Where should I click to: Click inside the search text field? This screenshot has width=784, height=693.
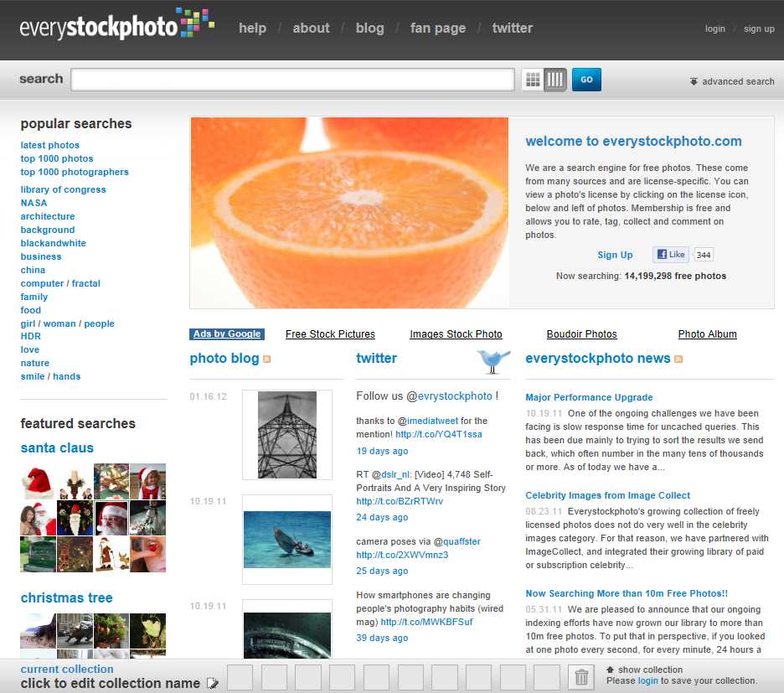292,80
